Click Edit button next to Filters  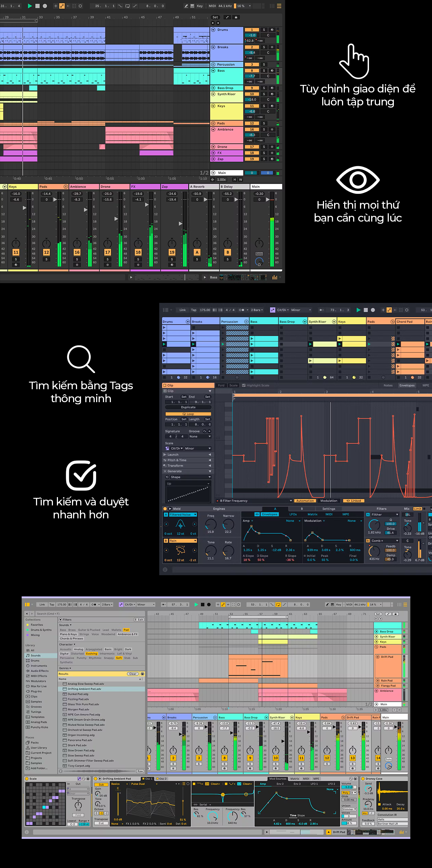tap(139, 620)
